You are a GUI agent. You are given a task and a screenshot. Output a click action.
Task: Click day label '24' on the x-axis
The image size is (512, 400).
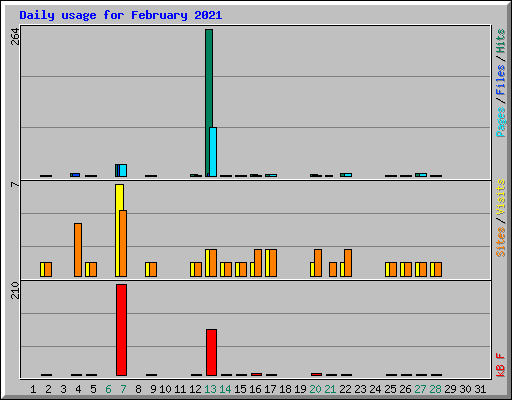coord(375,389)
